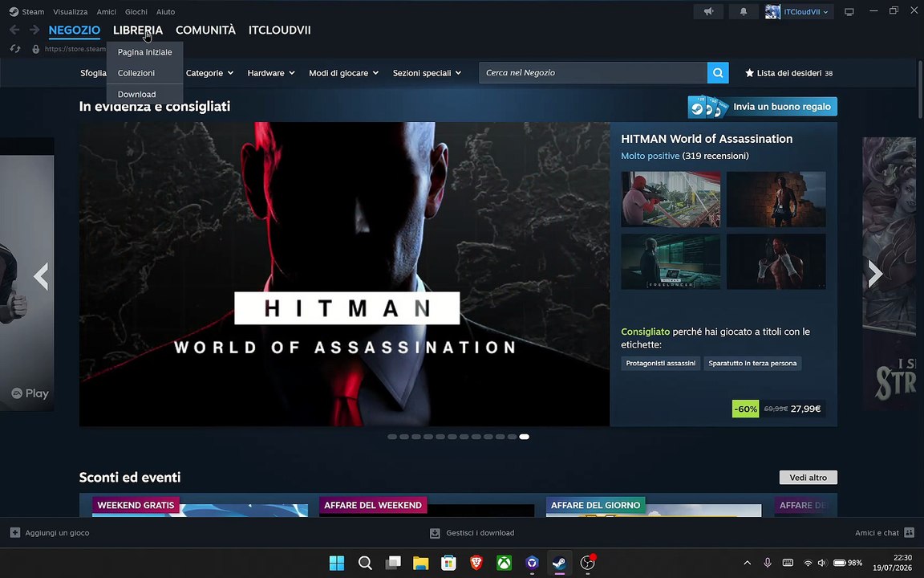Open Lista dei desideri link
This screenshot has height=578, width=924.
pos(789,73)
